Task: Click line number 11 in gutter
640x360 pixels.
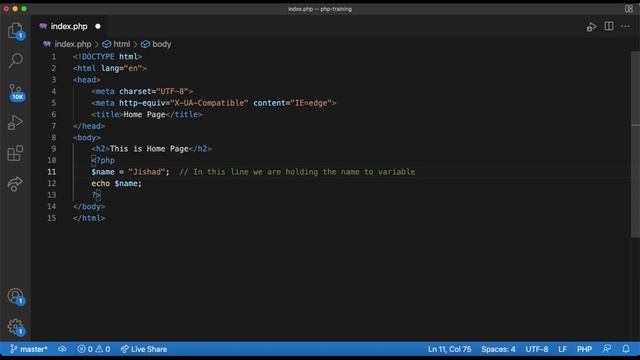Action: tap(51, 172)
